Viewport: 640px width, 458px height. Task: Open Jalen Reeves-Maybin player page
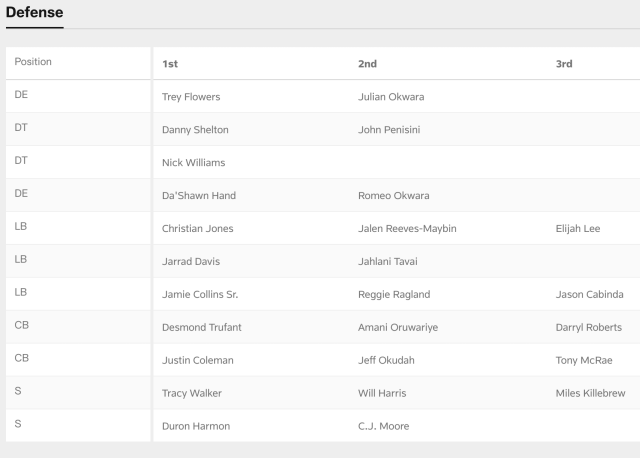point(407,228)
